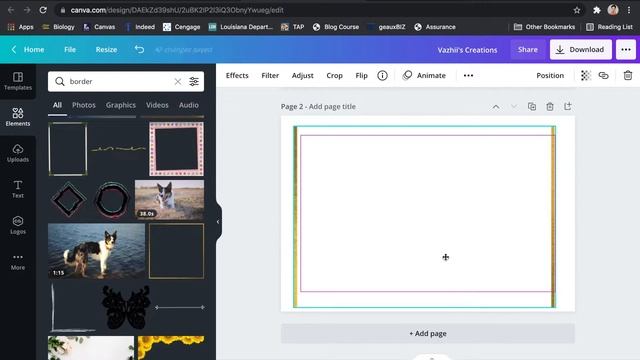This screenshot has width=640, height=360.
Task: Open the Flip dropdown
Action: 361,76
